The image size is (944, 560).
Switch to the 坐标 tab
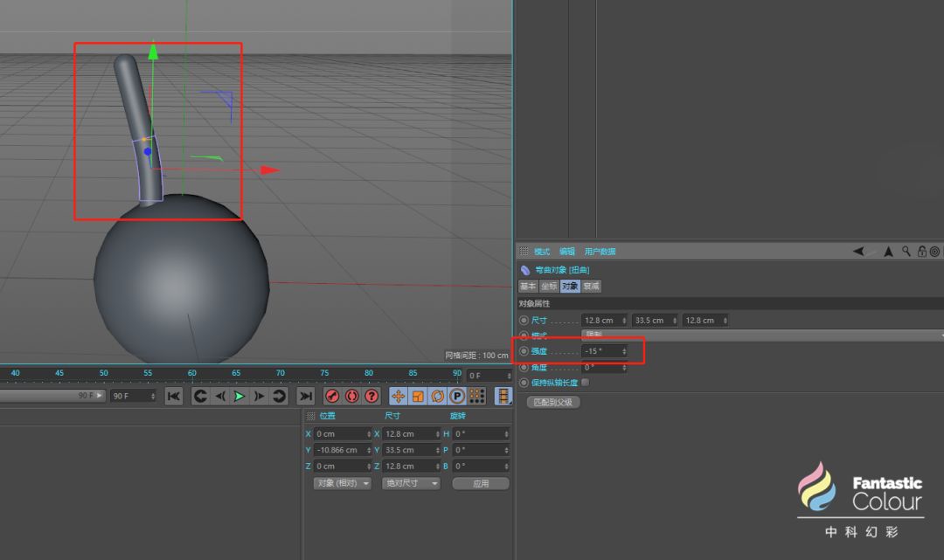pyautogui.click(x=549, y=287)
